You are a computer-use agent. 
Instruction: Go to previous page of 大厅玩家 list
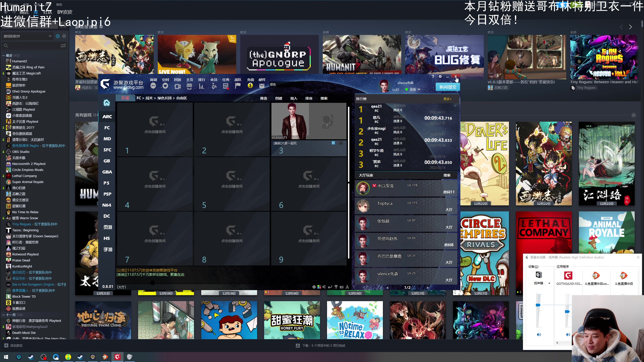(x=387, y=288)
